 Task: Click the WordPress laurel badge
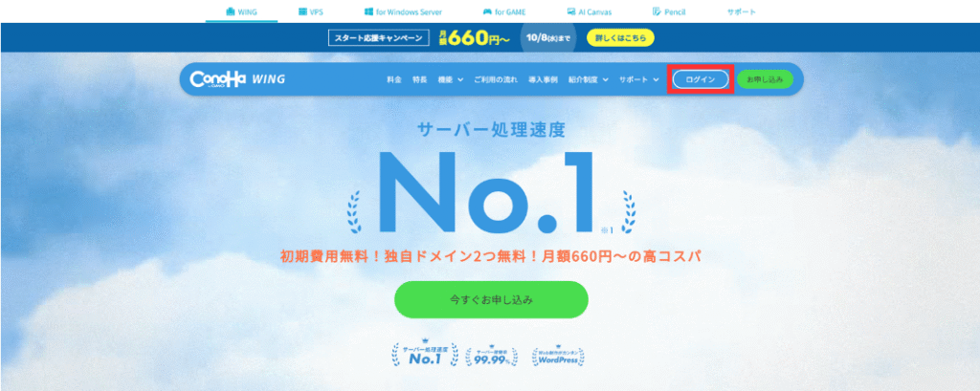(558, 355)
